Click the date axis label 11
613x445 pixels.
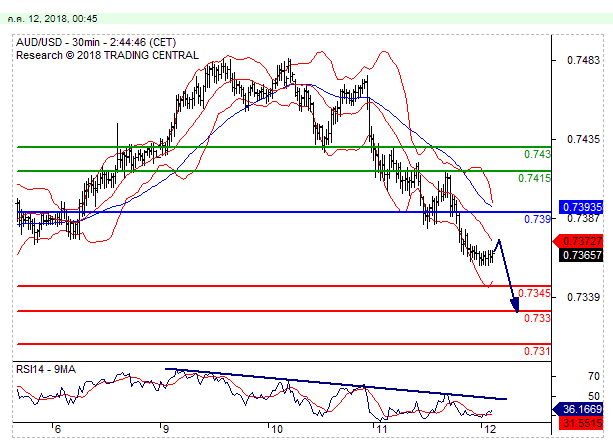381,429
